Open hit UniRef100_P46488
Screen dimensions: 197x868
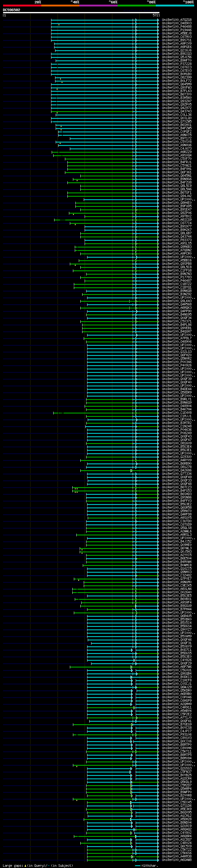click(x=177, y=26)
